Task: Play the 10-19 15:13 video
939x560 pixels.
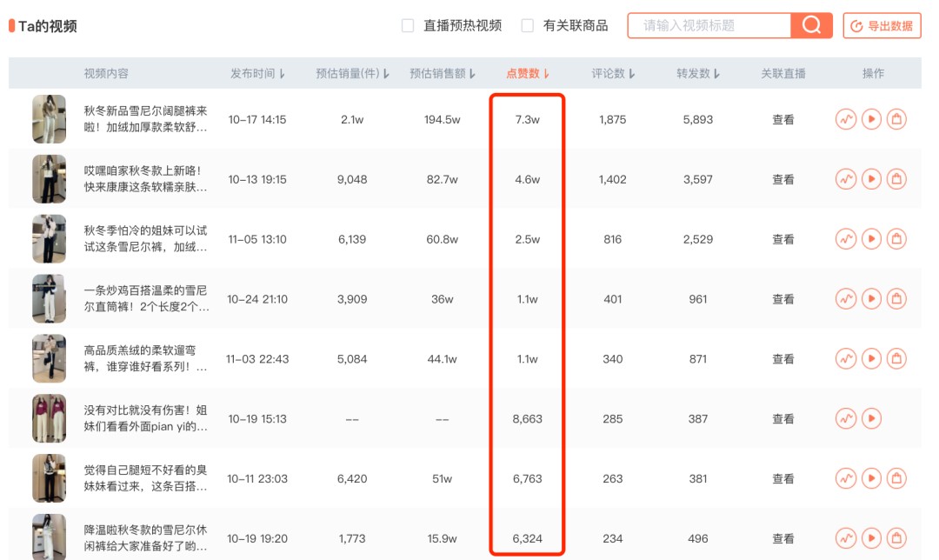Action: pos(871,418)
